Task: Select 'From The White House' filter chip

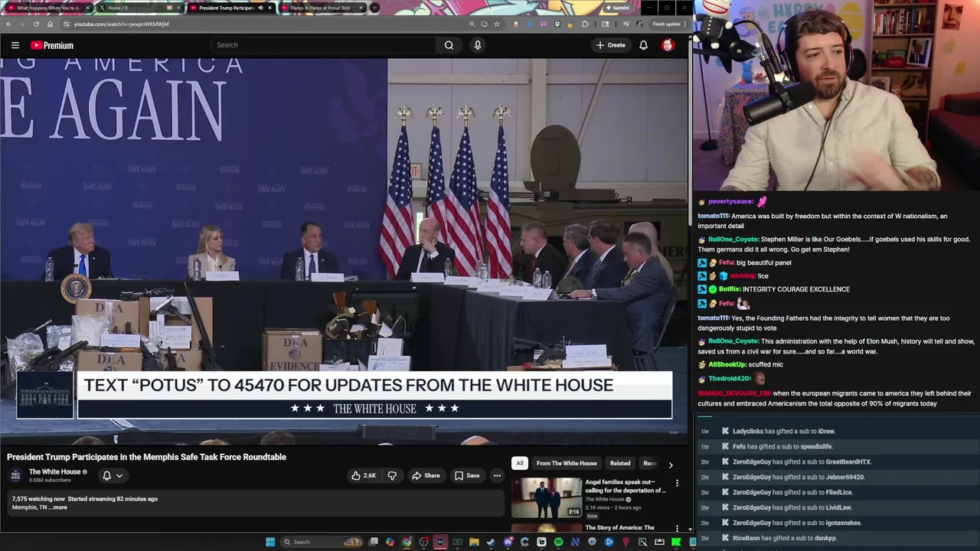Action: [x=567, y=463]
